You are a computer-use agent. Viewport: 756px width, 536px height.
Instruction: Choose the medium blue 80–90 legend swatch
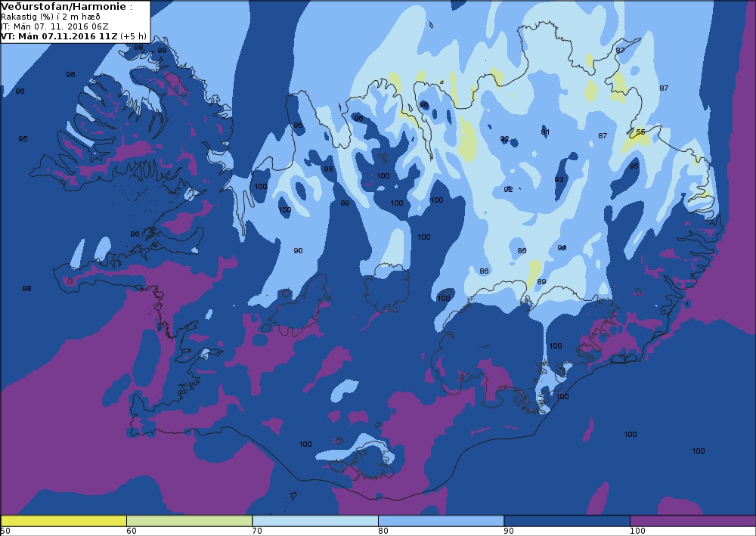442,521
